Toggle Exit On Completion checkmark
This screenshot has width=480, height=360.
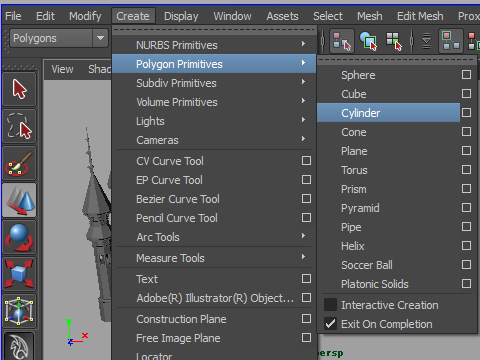point(330,324)
